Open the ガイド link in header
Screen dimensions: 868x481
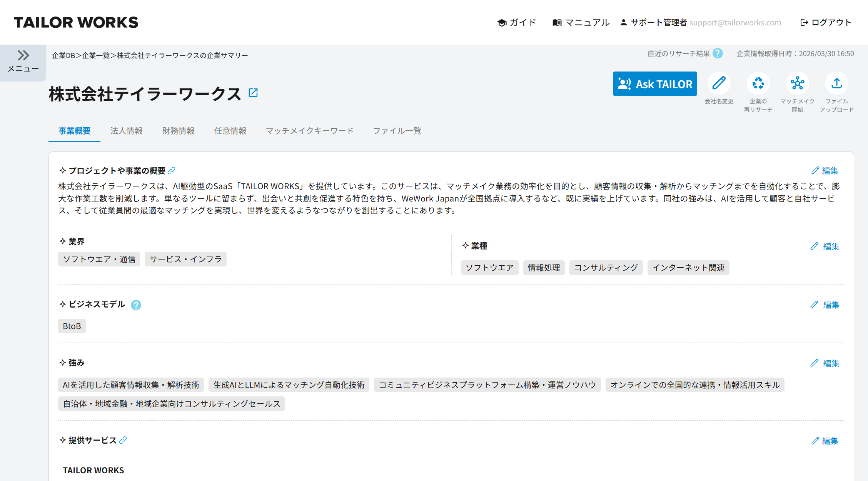(x=517, y=23)
